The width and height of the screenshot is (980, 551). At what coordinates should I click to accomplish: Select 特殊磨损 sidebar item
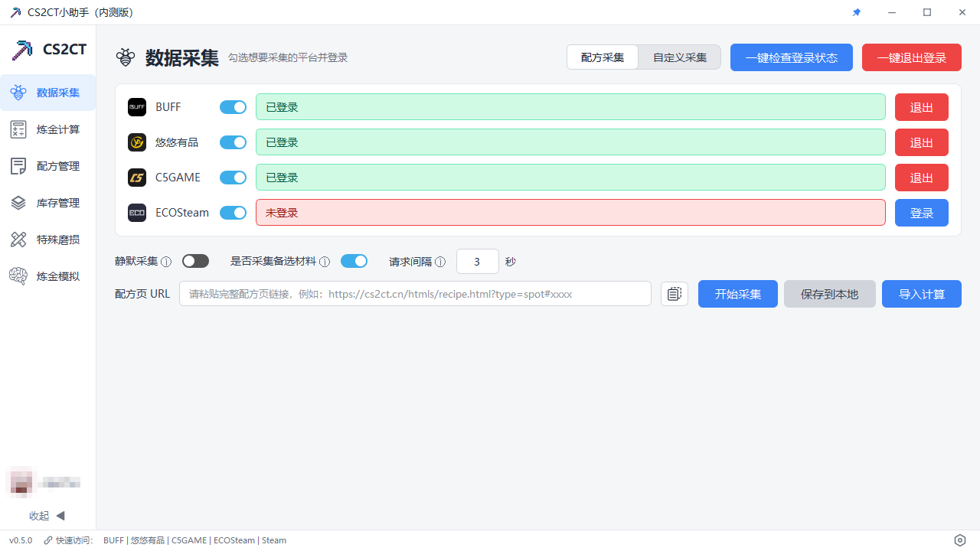pos(48,240)
